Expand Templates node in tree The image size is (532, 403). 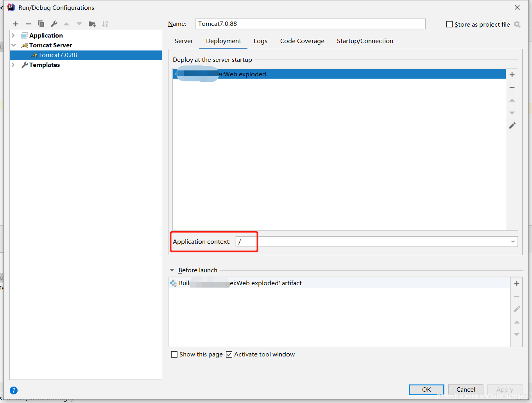(13, 65)
